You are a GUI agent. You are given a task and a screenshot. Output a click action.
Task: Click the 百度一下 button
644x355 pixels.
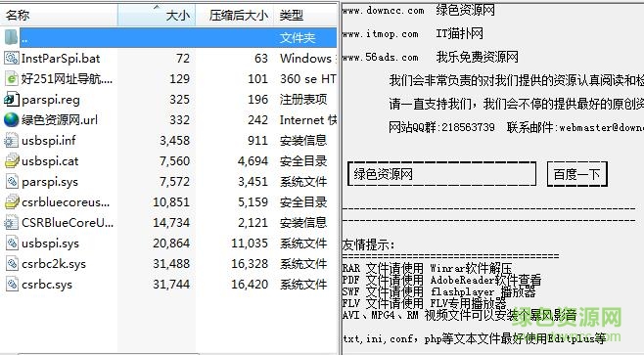(x=577, y=174)
